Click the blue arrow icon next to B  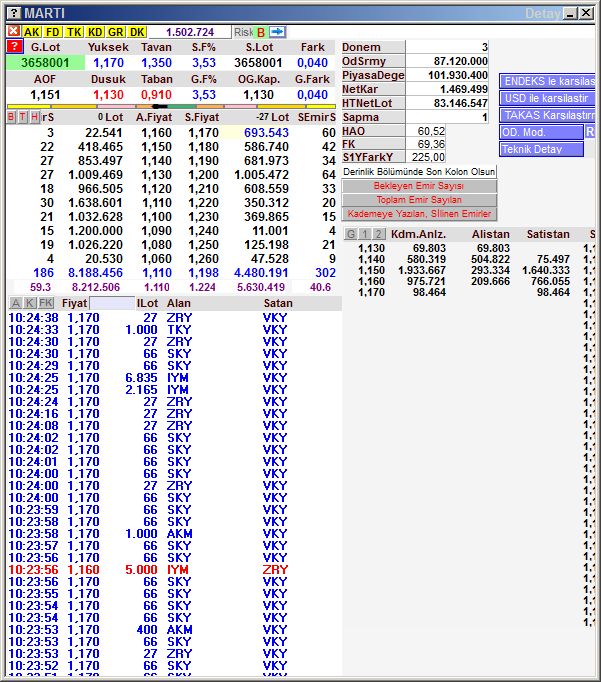pyautogui.click(x=277, y=32)
